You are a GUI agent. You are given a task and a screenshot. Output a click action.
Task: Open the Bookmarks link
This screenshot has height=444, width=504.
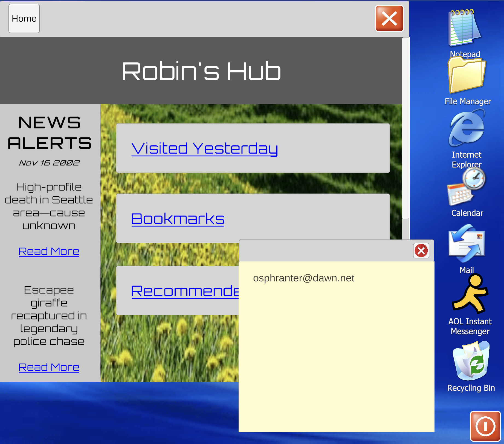point(178,219)
